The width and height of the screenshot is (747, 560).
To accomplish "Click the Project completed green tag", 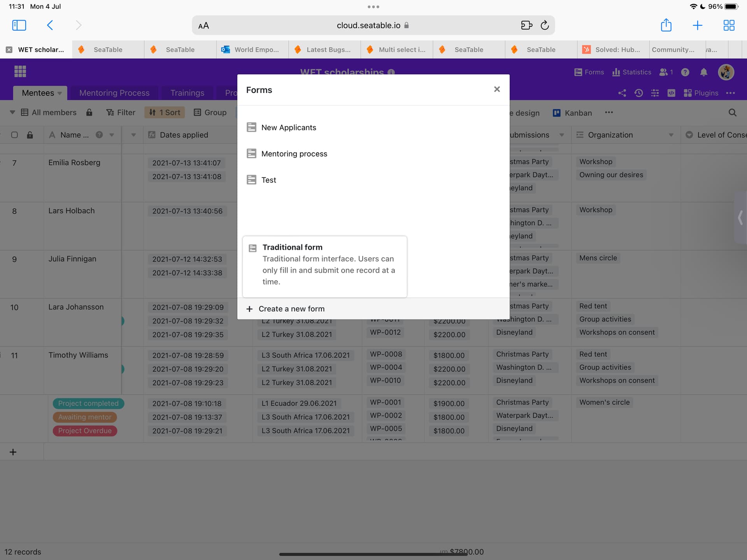I will click(x=88, y=404).
